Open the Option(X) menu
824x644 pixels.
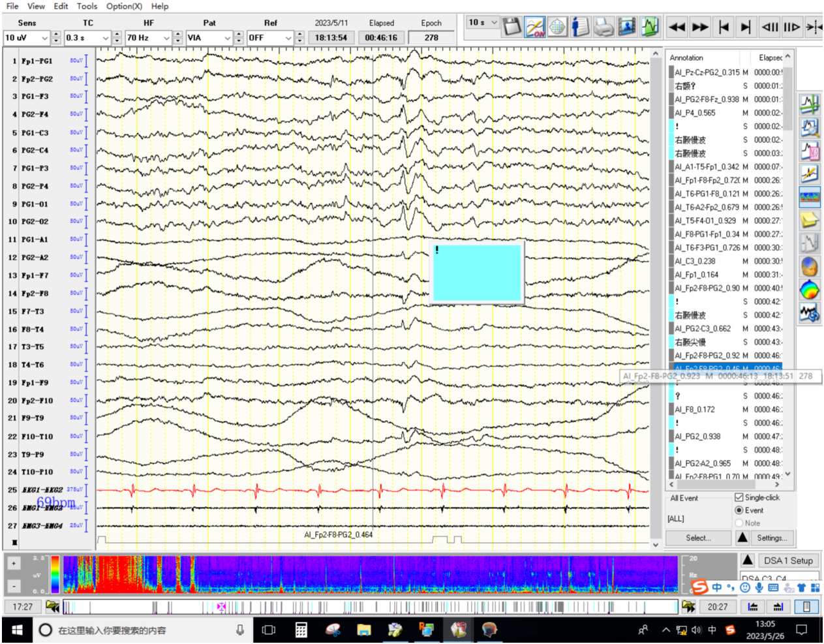pos(124,6)
